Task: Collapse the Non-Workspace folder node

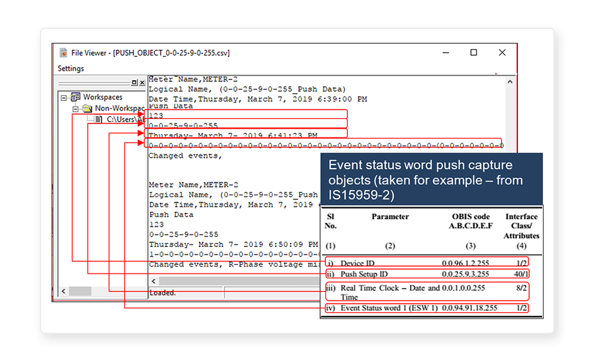Action: [x=75, y=109]
